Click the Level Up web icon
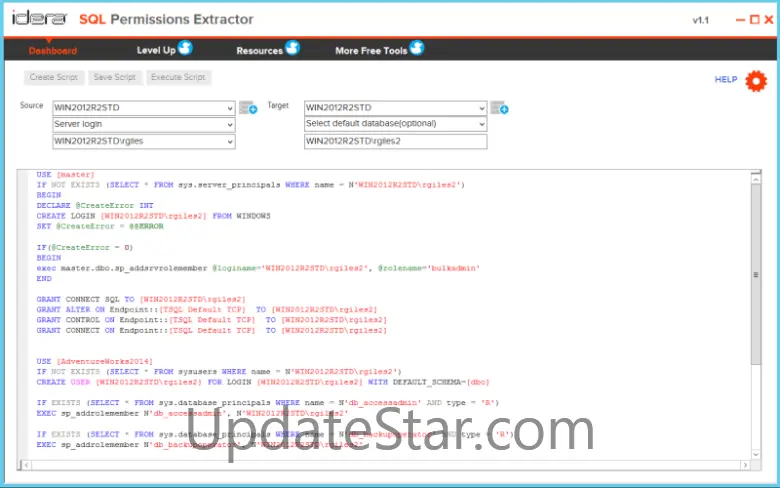780x488 pixels. pyautogui.click(x=185, y=48)
